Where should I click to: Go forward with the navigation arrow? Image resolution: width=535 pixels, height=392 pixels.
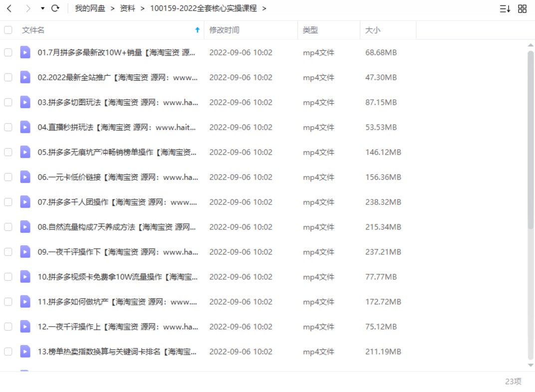coord(28,8)
